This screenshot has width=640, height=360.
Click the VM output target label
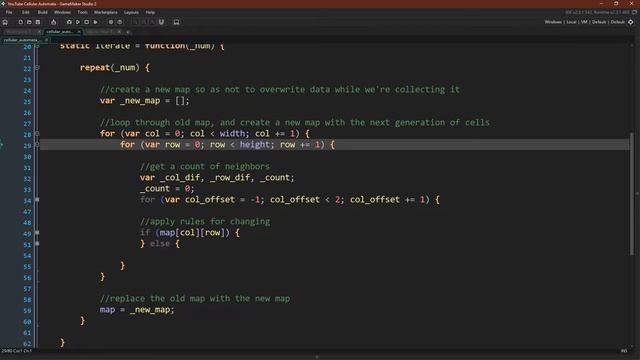(584, 22)
